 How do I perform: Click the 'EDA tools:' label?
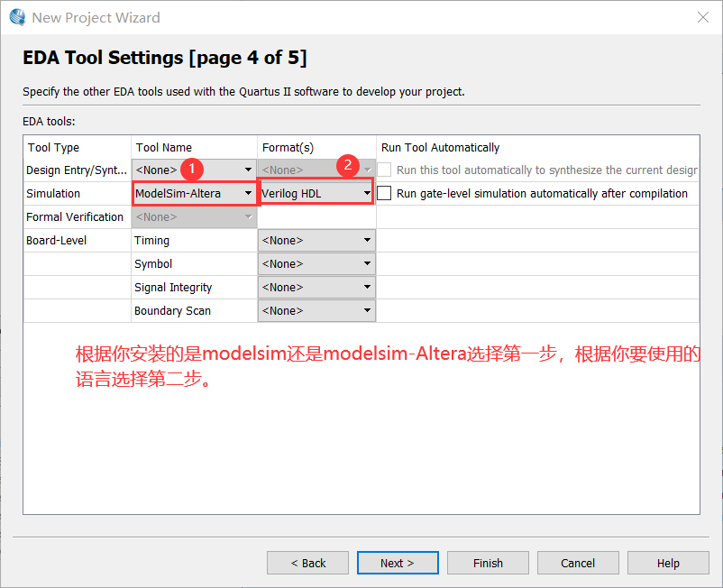pos(49,121)
